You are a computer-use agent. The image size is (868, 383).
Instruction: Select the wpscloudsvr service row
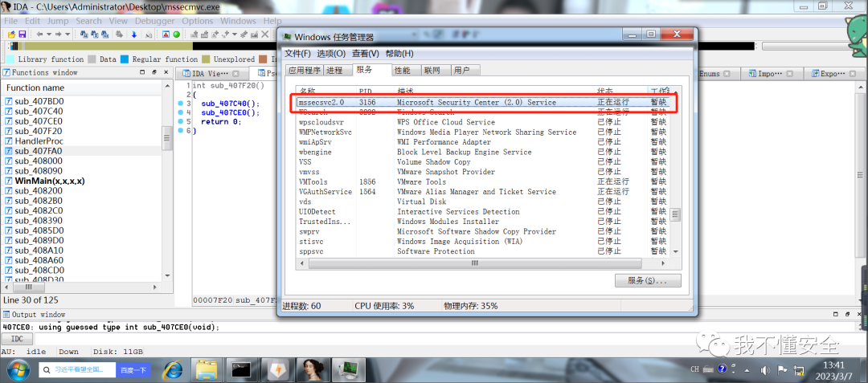[x=482, y=122]
